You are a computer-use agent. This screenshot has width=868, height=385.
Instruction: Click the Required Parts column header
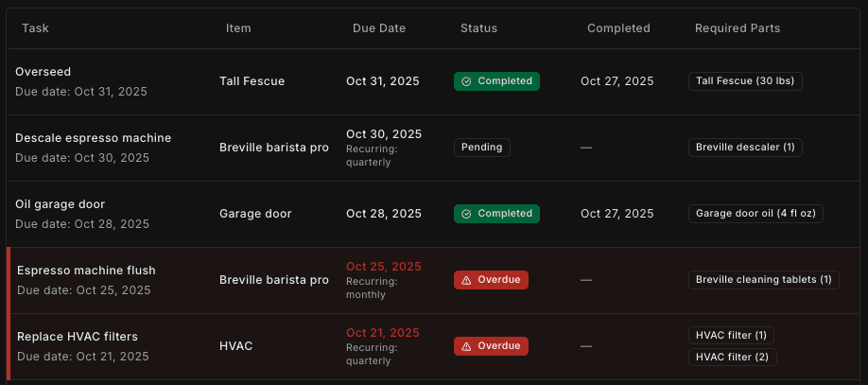pyautogui.click(x=738, y=28)
